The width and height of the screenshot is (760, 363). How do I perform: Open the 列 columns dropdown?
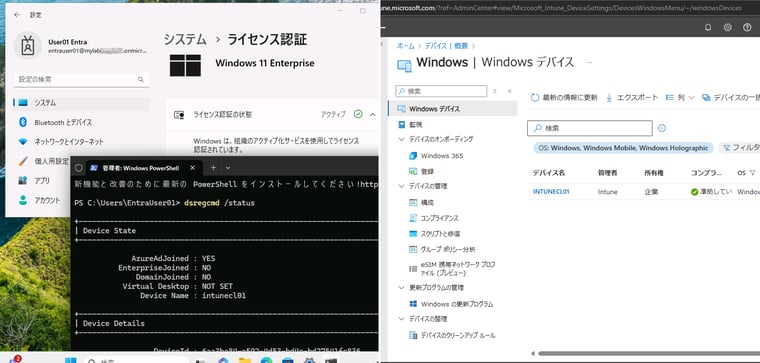pyautogui.click(x=680, y=97)
